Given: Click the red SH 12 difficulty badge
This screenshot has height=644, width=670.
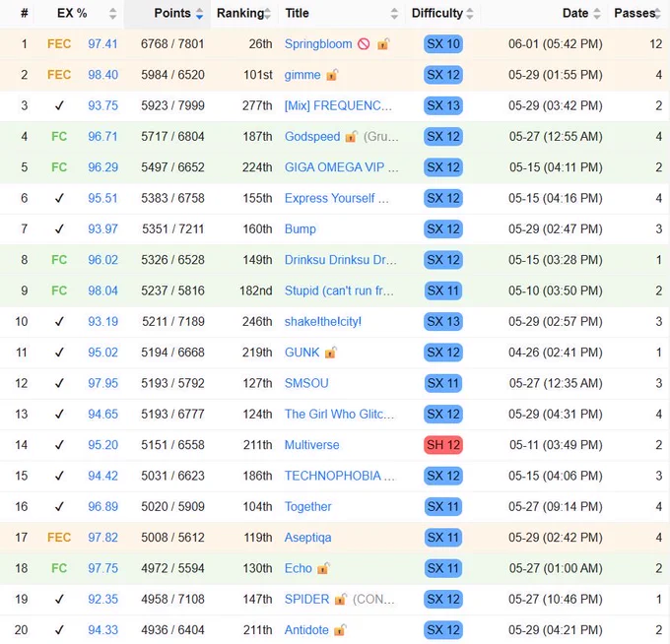Looking at the screenshot, I should click(x=443, y=444).
